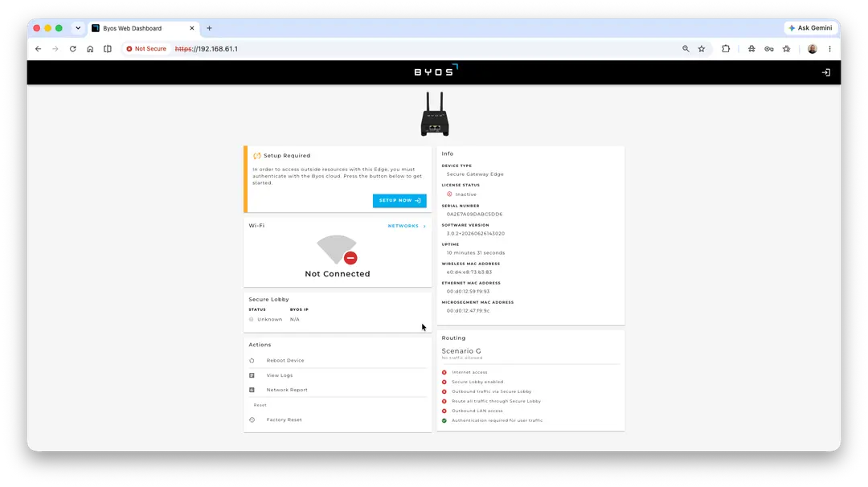The image size is (868, 487).
Task: Click the Setup Required warning icon
Action: click(257, 156)
